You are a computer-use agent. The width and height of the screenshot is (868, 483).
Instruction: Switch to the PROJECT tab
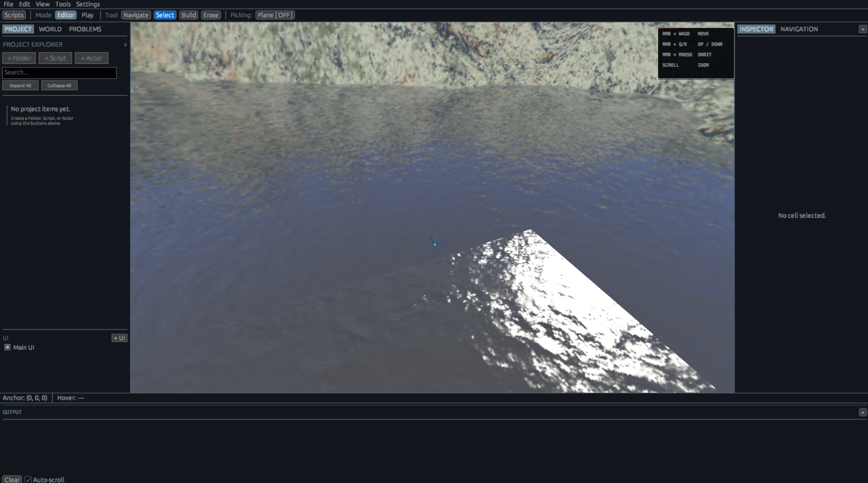click(x=18, y=29)
